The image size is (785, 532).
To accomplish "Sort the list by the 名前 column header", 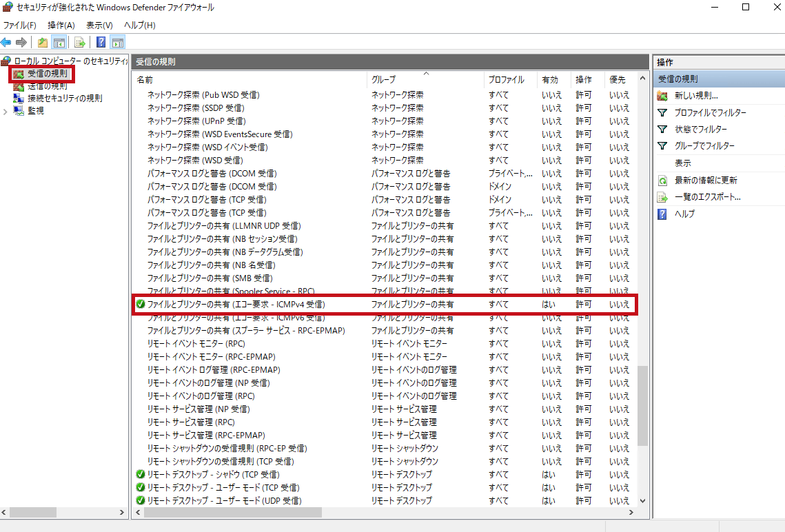I will coord(145,80).
